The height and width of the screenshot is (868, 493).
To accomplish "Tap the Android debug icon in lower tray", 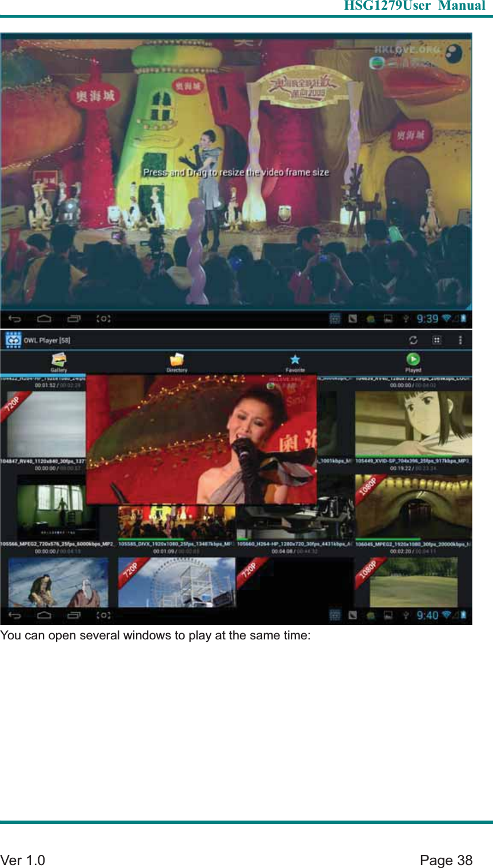I will coord(371,615).
